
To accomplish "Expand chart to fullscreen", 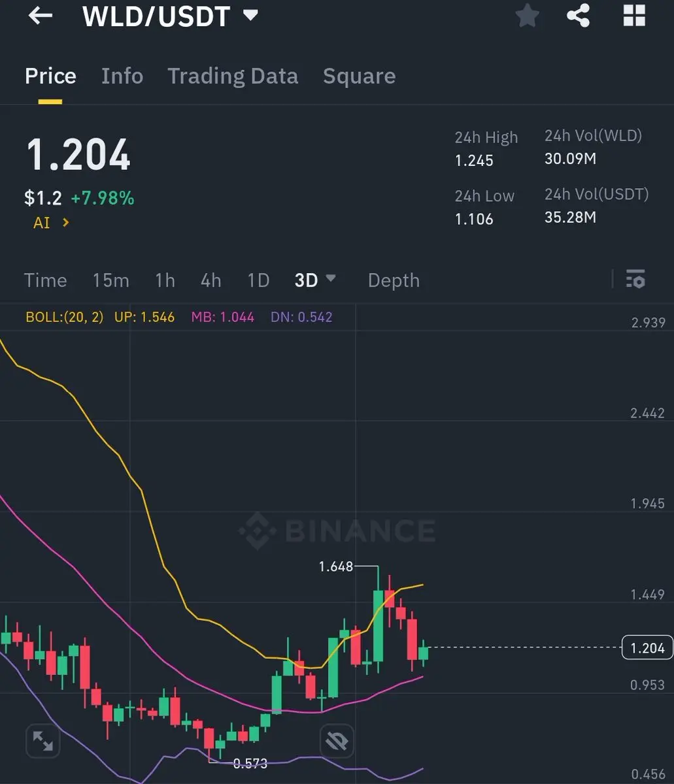I will pos(43,741).
